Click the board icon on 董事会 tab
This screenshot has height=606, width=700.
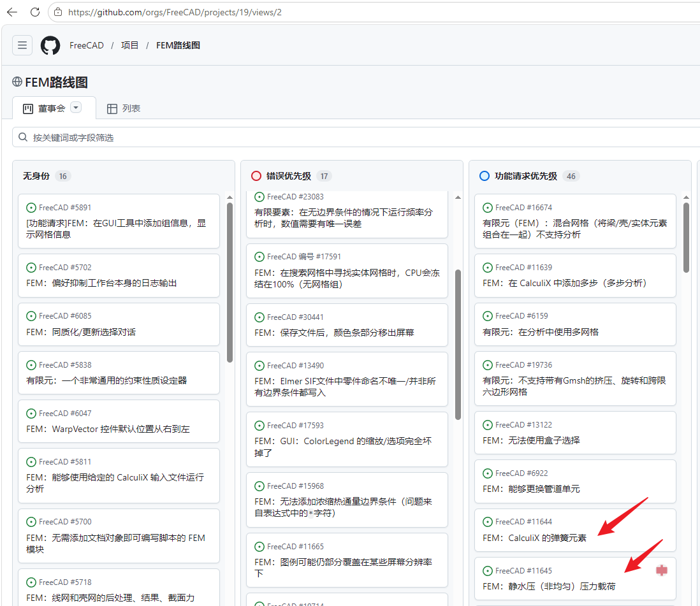pos(27,108)
